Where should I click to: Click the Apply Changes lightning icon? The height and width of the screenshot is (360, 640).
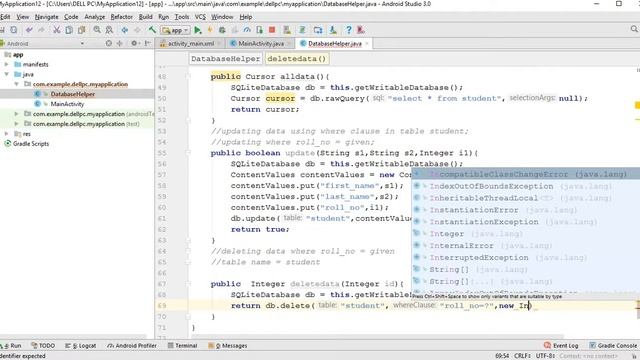pos(210,30)
